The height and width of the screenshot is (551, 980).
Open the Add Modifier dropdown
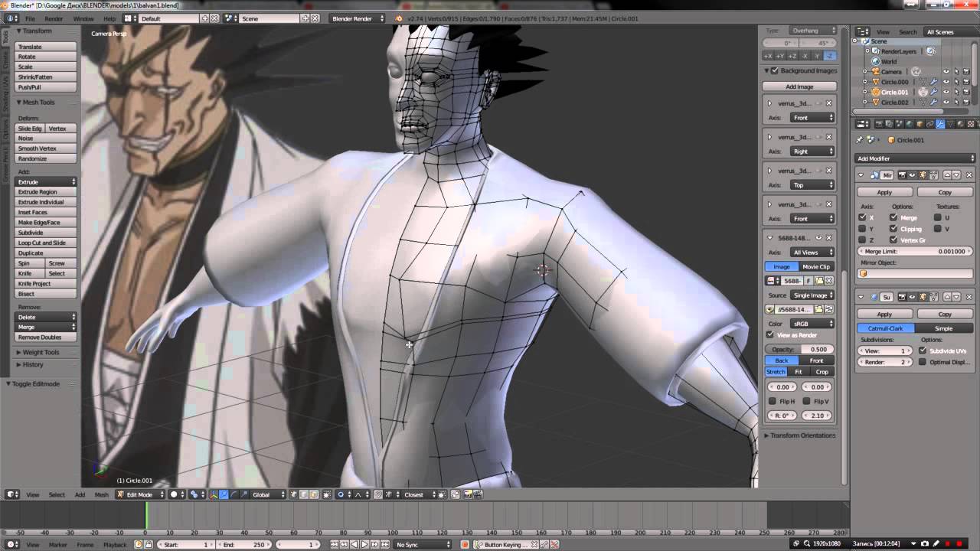[914, 158]
